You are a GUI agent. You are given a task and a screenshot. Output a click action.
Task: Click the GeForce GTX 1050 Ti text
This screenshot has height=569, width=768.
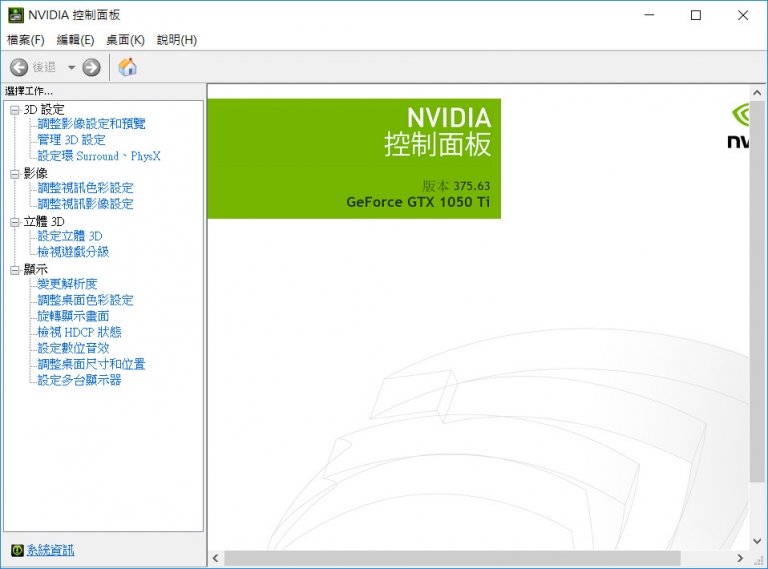418,202
